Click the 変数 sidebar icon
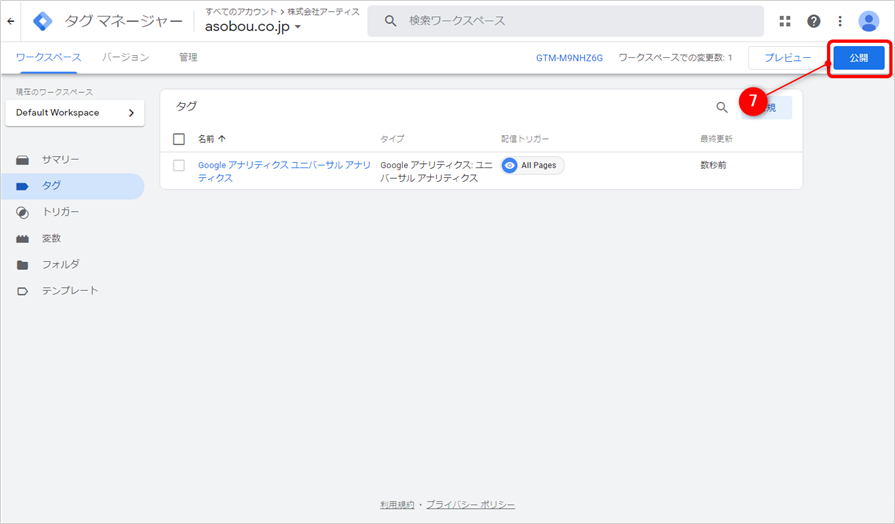 tap(22, 239)
